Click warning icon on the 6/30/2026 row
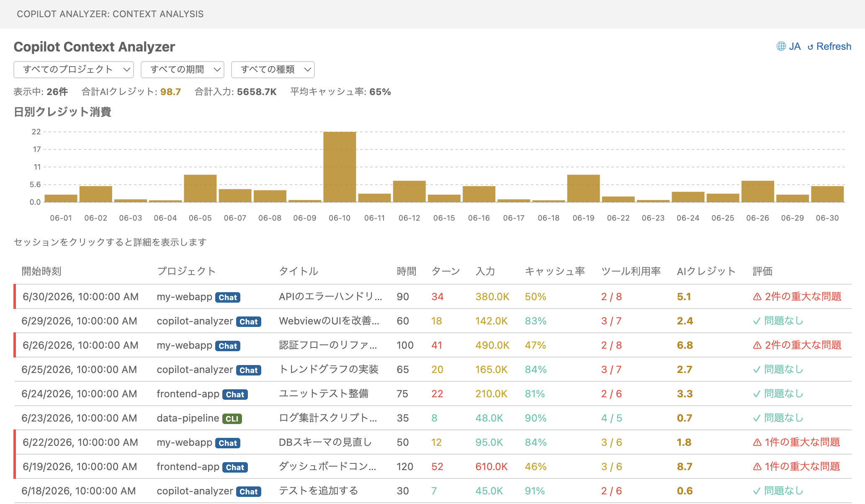This screenshot has width=865, height=504. point(757,297)
